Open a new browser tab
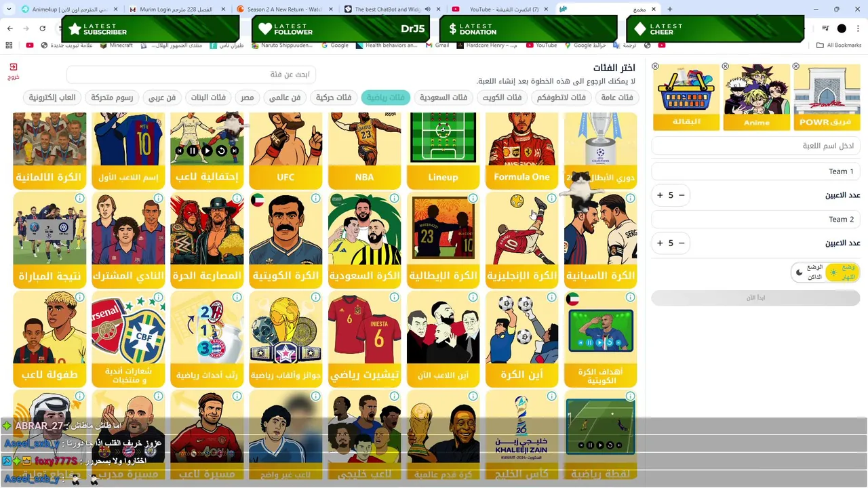The height and width of the screenshot is (488, 868). (670, 9)
